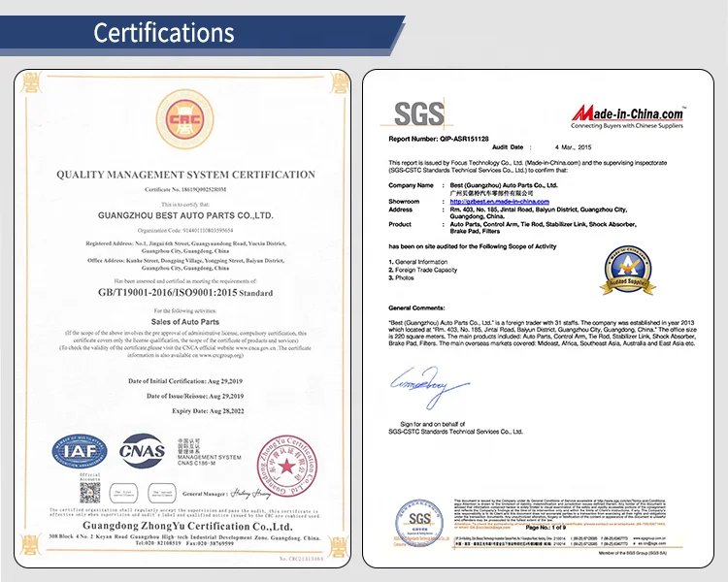728x582 pixels.
Task: Click 'Date of Initial Certification: Aug 29,2019'
Action: coord(185,381)
